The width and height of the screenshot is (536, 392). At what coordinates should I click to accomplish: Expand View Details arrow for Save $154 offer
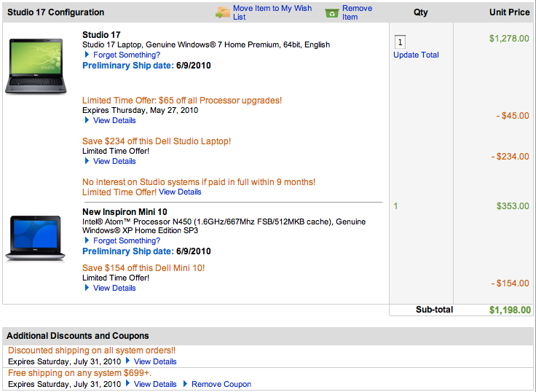(87, 288)
